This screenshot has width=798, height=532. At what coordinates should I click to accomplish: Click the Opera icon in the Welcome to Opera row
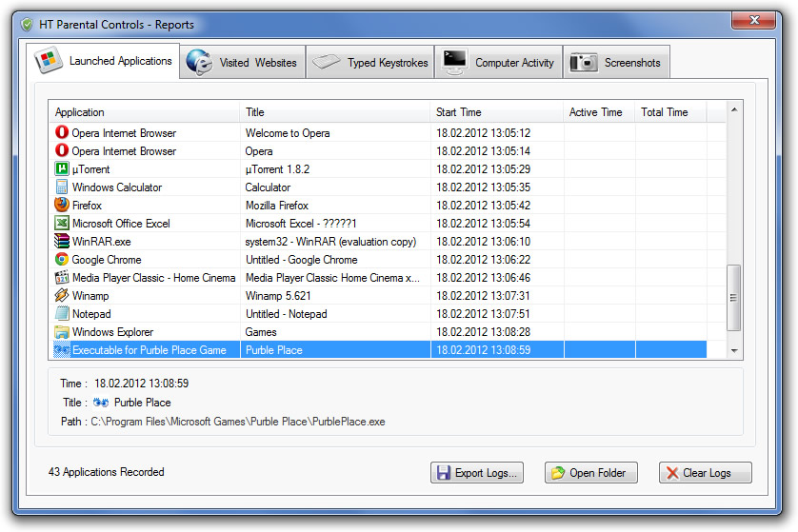62,132
